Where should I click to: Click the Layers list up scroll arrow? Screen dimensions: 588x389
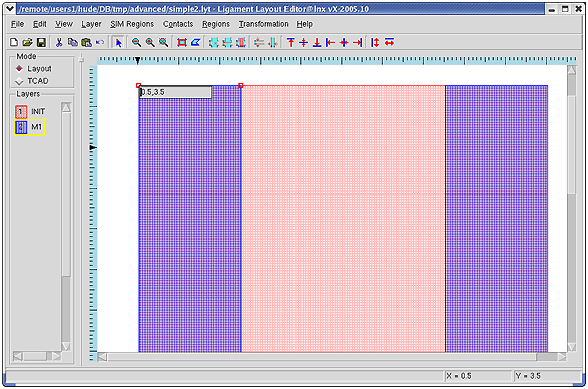click(66, 107)
